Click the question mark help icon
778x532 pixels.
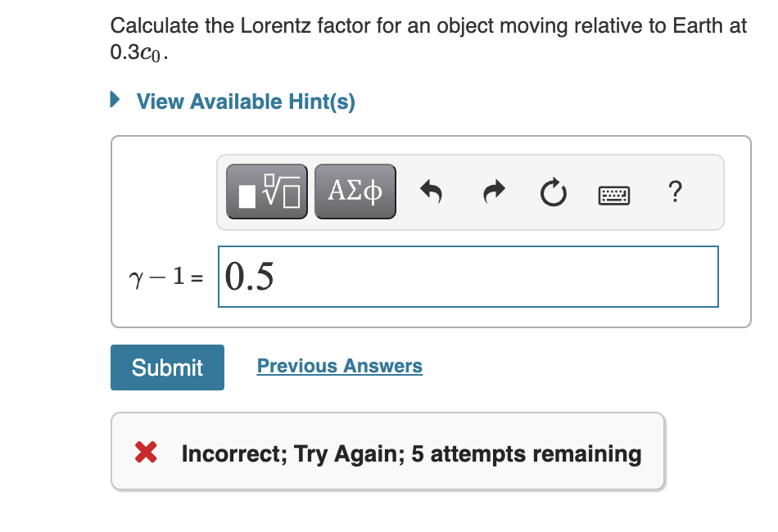coord(675,192)
